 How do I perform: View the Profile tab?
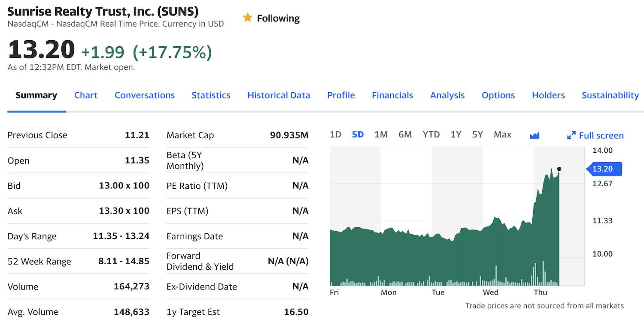341,95
